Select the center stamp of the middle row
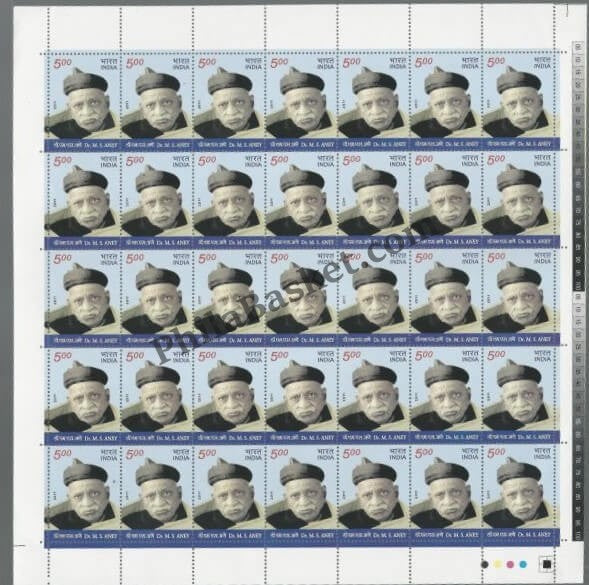The width and height of the screenshot is (589, 585). 301,298
